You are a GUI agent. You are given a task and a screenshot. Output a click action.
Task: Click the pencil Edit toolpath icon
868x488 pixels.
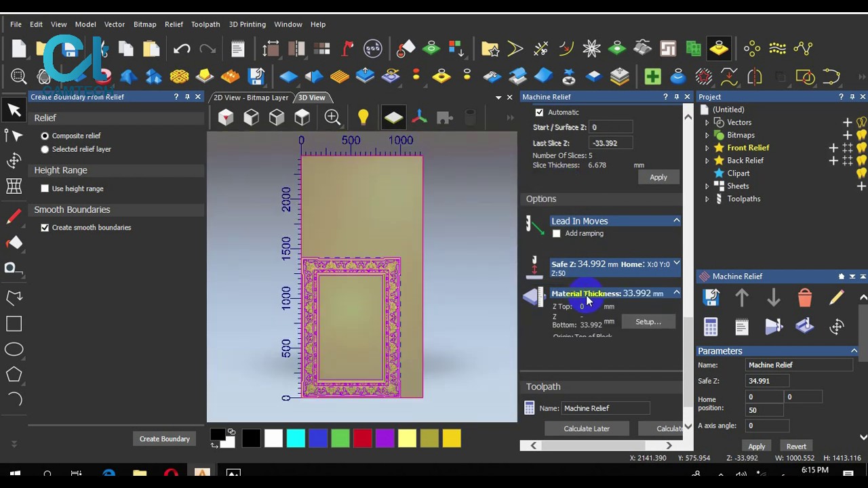(x=836, y=297)
